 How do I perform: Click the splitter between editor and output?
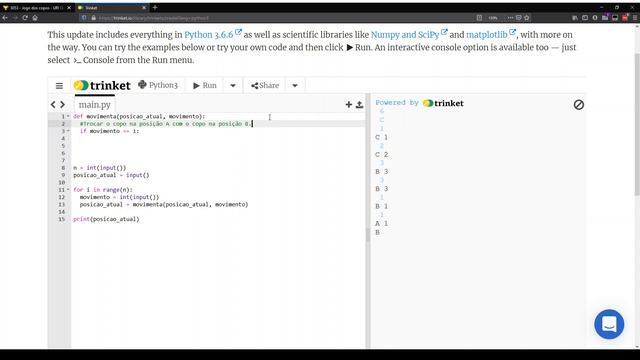[x=368, y=220]
